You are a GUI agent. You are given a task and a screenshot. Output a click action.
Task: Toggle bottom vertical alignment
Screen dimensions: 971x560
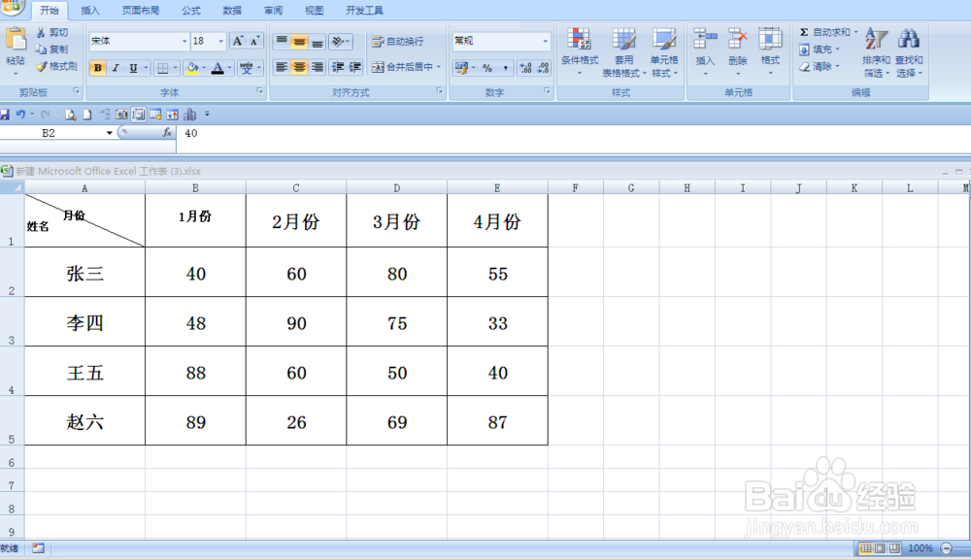pos(318,42)
